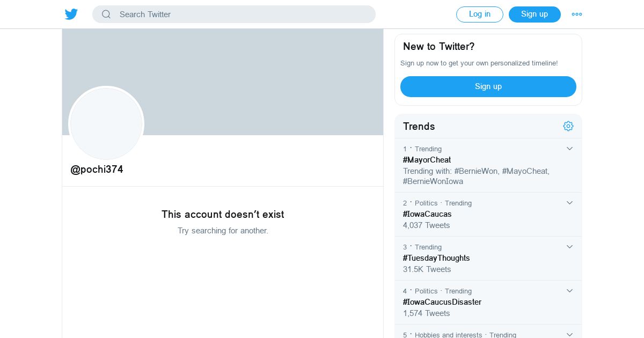Open the #IowaCaucas hashtag trend

point(427,214)
